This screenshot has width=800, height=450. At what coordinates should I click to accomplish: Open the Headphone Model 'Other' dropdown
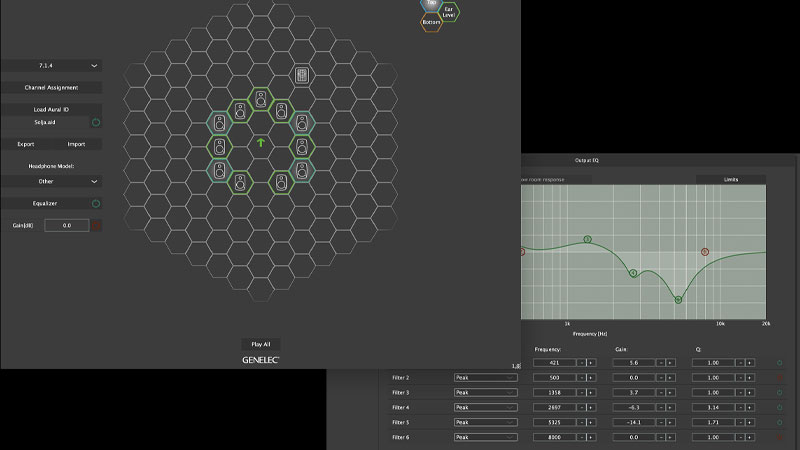pyautogui.click(x=51, y=182)
